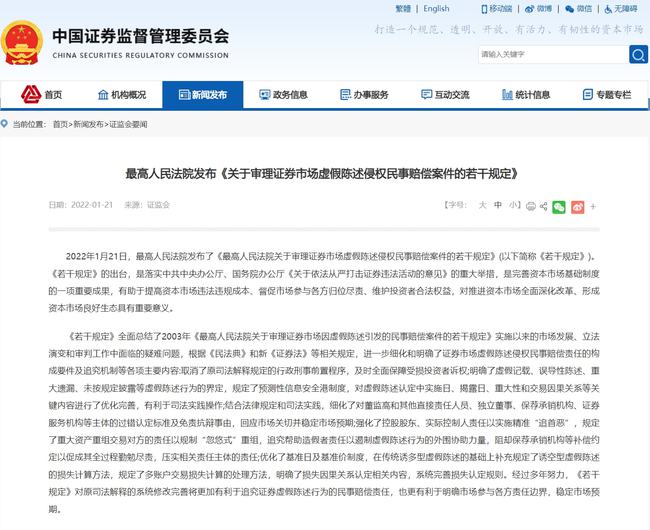Share article via red Weibo icon
650x530 pixels.
577,207
